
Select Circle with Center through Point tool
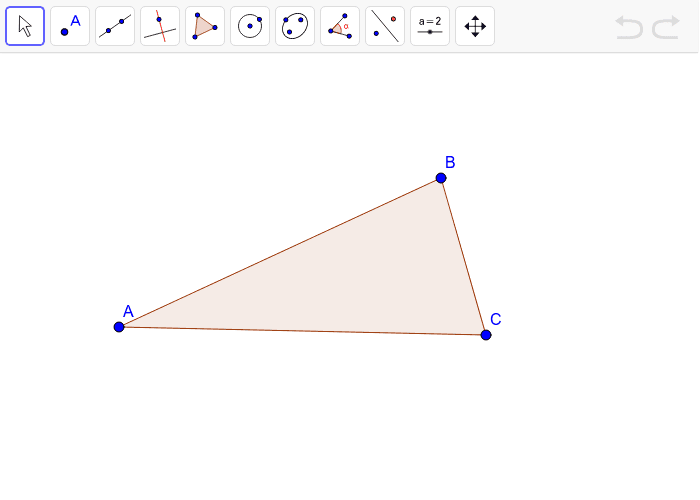[250, 26]
